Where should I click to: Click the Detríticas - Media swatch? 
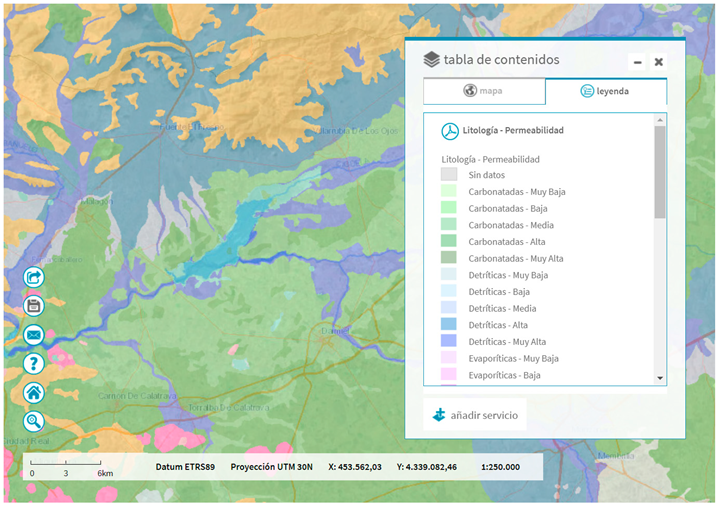coord(449,308)
